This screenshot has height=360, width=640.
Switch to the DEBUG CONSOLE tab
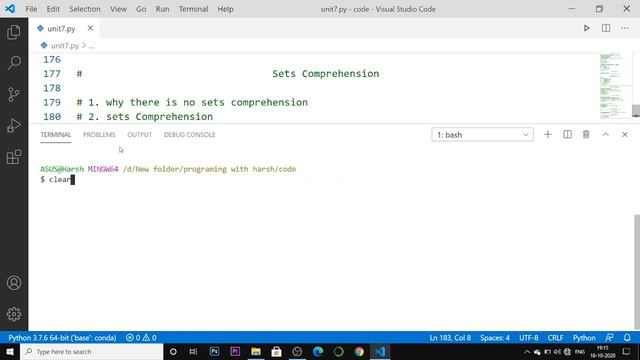pos(189,134)
